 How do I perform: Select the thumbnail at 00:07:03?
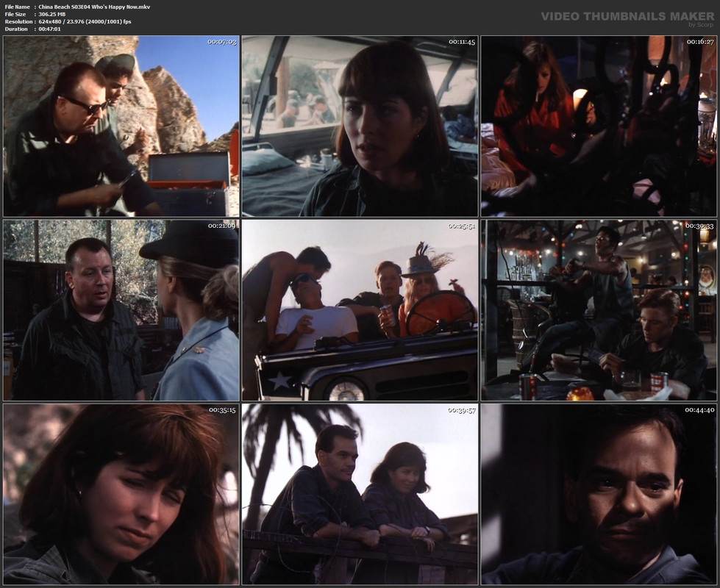click(121, 126)
